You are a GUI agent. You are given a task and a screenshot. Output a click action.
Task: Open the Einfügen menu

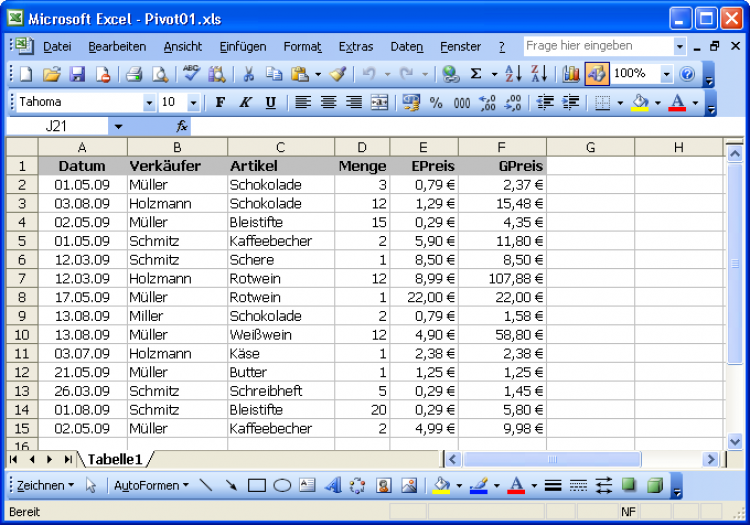coord(242,47)
